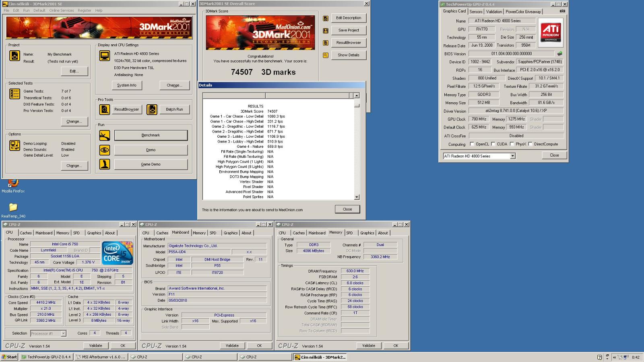Viewport: 644px width, 362px height.
Task: Click the Batch Run icon under Pro Tools
Action: 152,109
